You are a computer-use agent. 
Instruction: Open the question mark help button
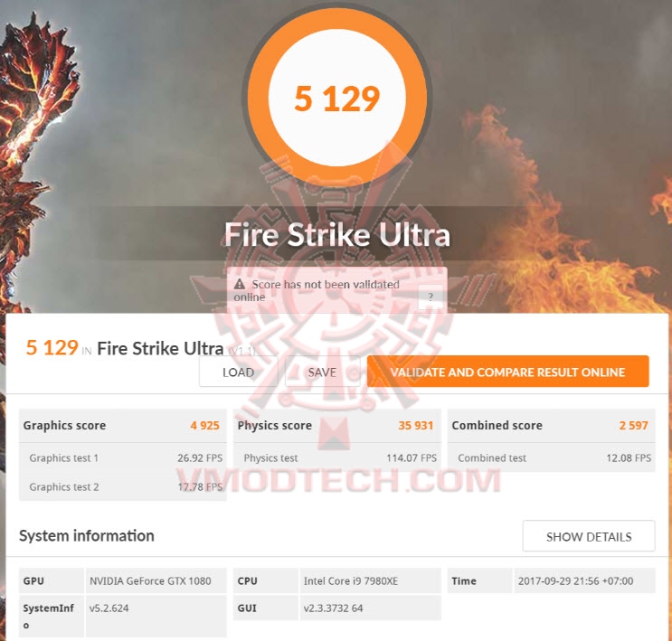431,297
